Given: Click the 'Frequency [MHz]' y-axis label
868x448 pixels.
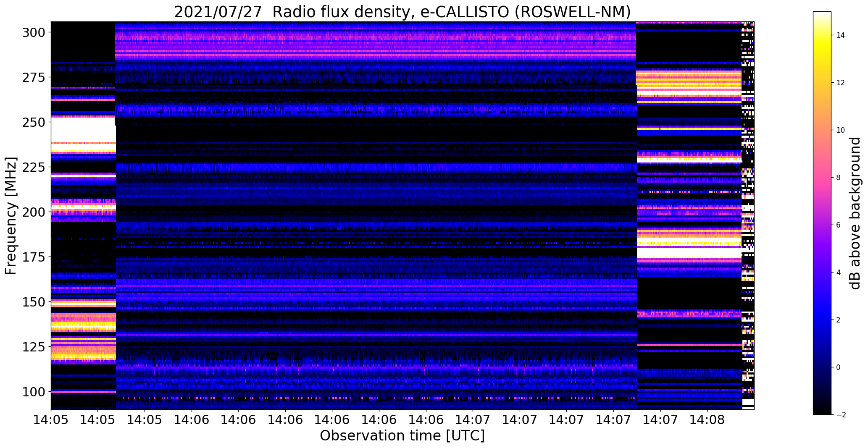Looking at the screenshot, I should [11, 216].
